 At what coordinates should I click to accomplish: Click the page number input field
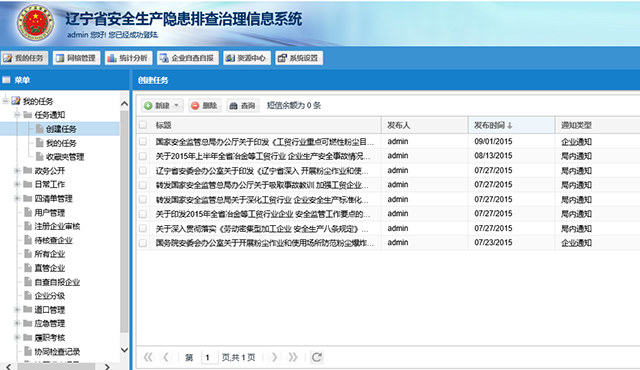coord(209,357)
